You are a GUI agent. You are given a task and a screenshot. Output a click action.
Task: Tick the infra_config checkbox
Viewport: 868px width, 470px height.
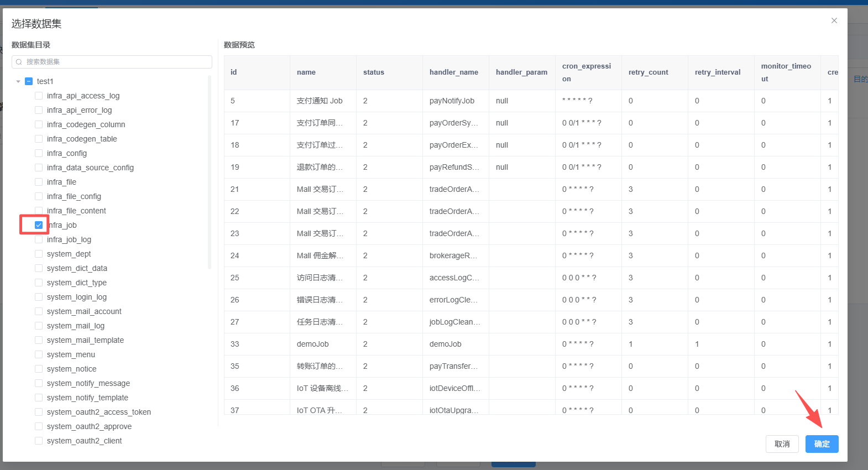coord(39,153)
